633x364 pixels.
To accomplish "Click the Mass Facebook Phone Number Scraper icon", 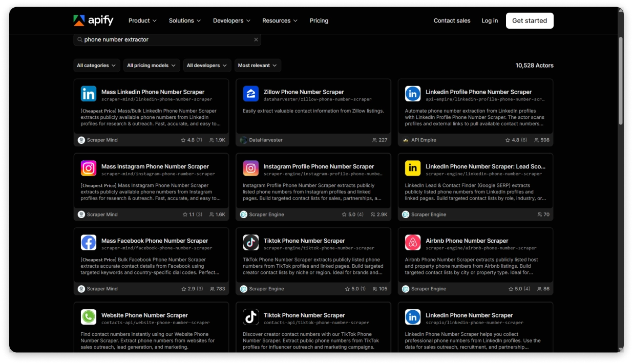I will pyautogui.click(x=89, y=242).
